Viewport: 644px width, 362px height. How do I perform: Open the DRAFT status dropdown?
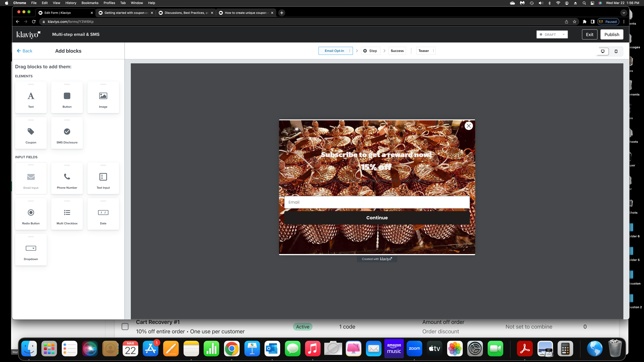(x=552, y=34)
